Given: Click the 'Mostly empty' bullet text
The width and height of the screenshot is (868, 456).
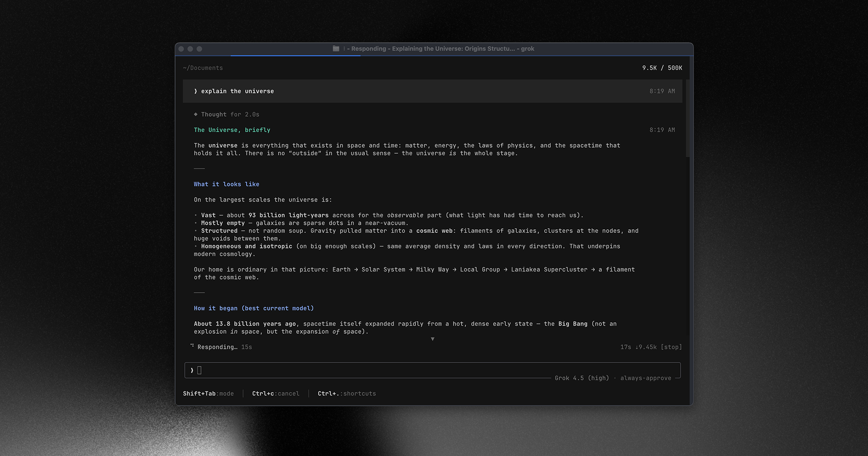Looking at the screenshot, I should point(223,223).
